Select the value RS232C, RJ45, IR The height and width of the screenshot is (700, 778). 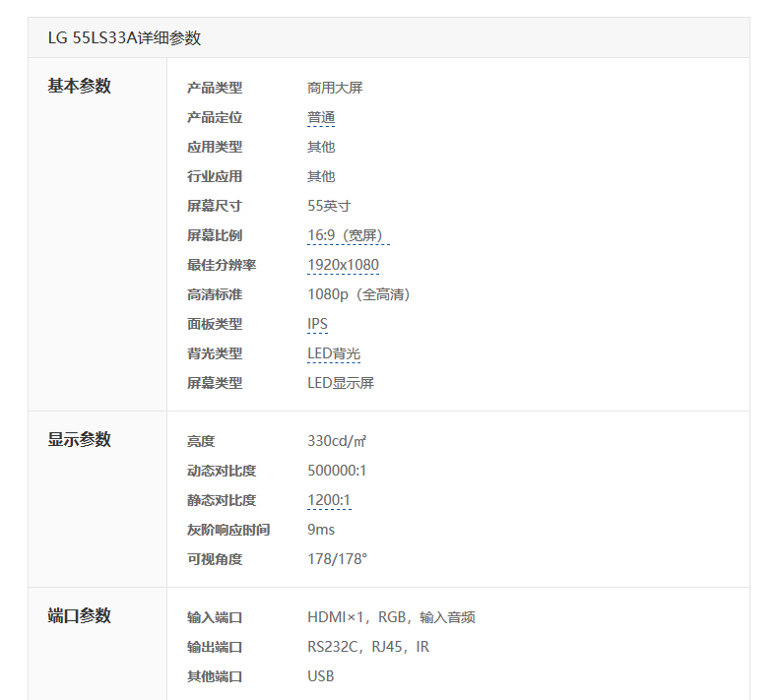click(x=368, y=647)
